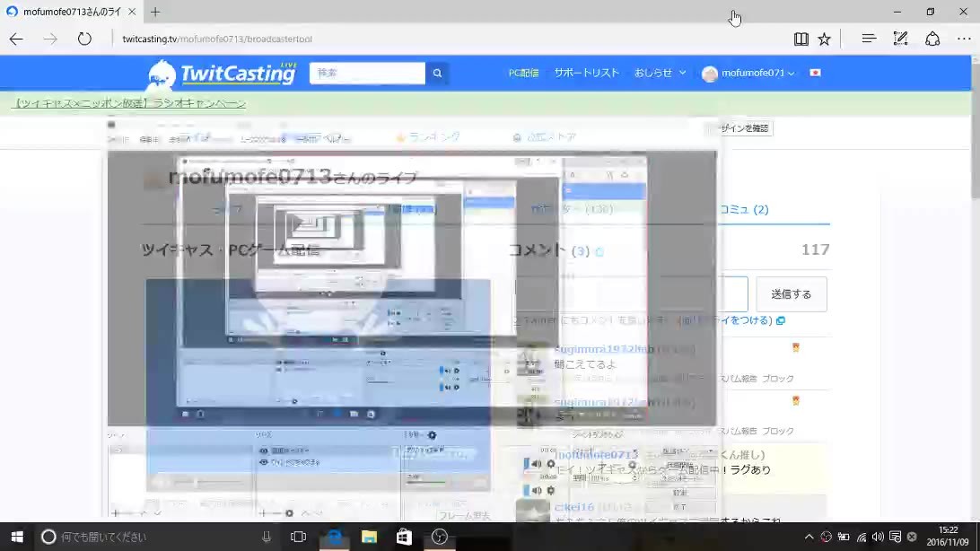Open the OBS mixer gear settings
This screenshot has width=980, height=551.
(432, 435)
